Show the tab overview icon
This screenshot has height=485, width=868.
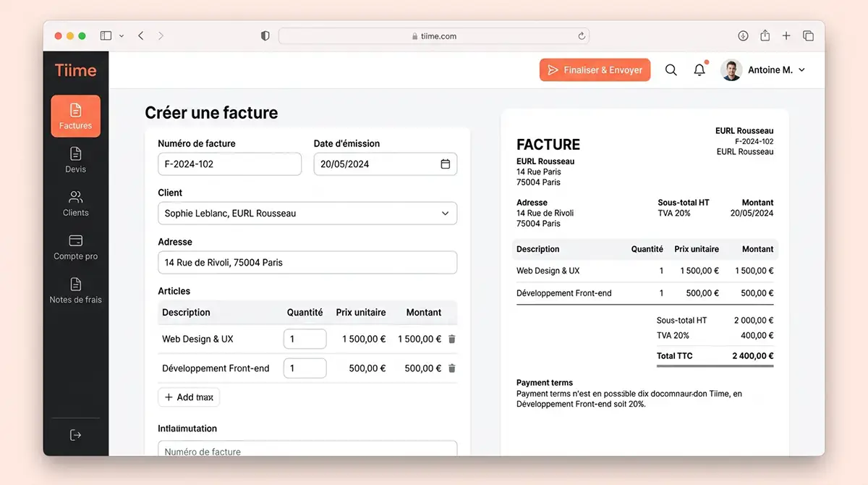pos(808,35)
